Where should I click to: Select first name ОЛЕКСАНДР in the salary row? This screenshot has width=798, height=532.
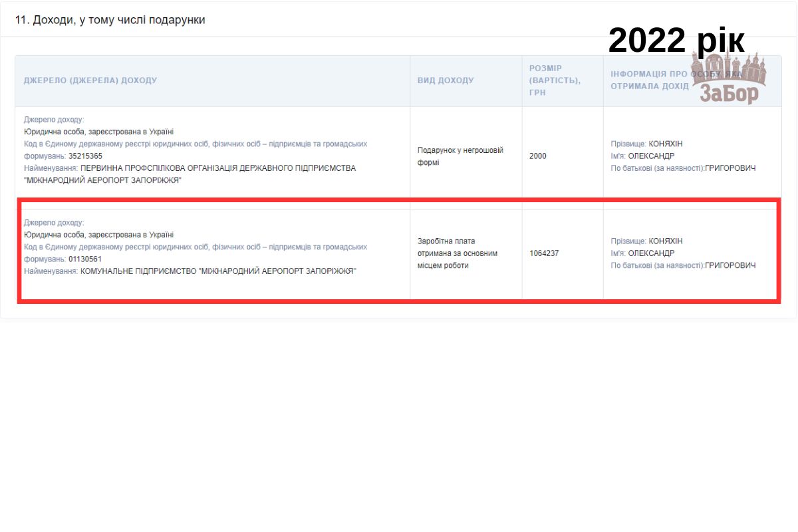click(x=651, y=253)
